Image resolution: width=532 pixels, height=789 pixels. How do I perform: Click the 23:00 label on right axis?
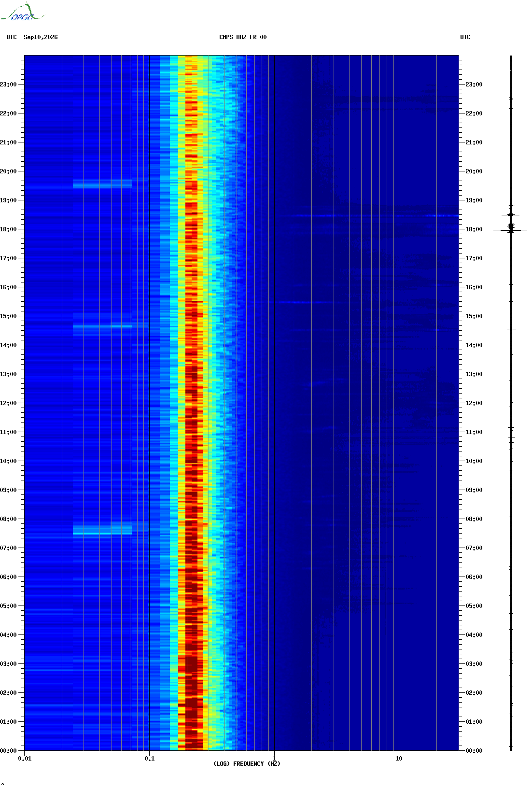point(474,85)
